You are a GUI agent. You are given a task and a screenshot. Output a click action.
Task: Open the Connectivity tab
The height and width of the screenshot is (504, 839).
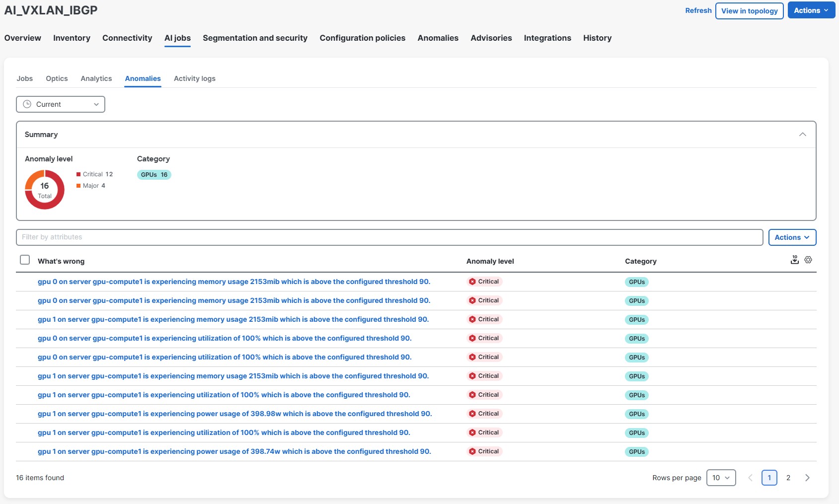[x=127, y=38]
